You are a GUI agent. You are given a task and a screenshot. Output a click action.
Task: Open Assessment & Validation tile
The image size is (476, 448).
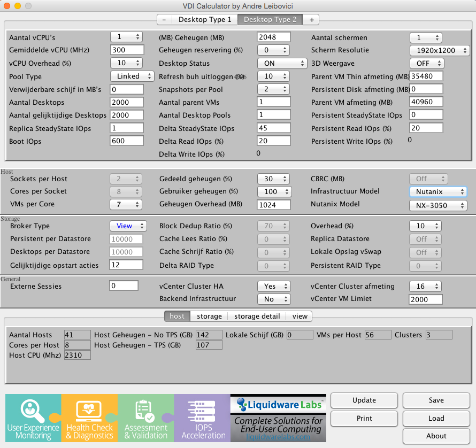point(145,418)
